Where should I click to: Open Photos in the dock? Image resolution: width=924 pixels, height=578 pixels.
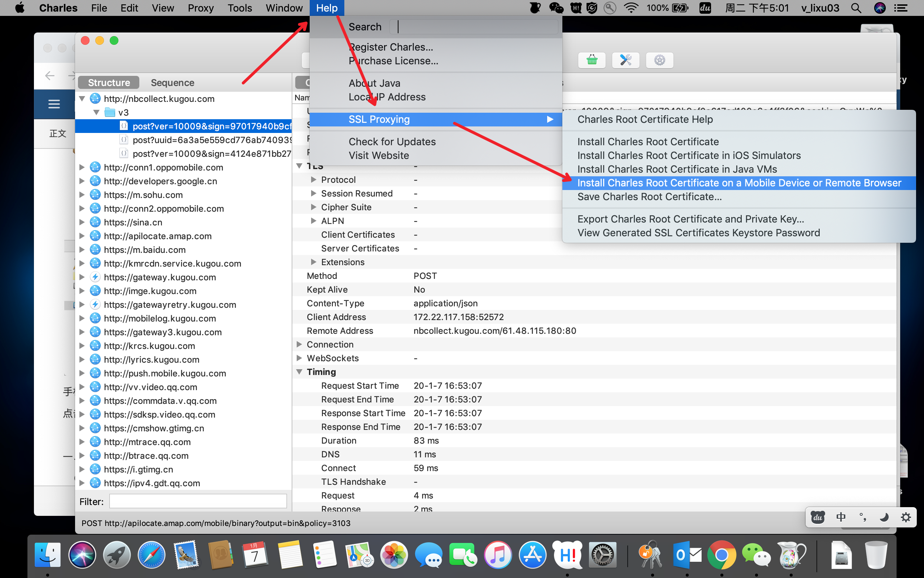point(394,554)
